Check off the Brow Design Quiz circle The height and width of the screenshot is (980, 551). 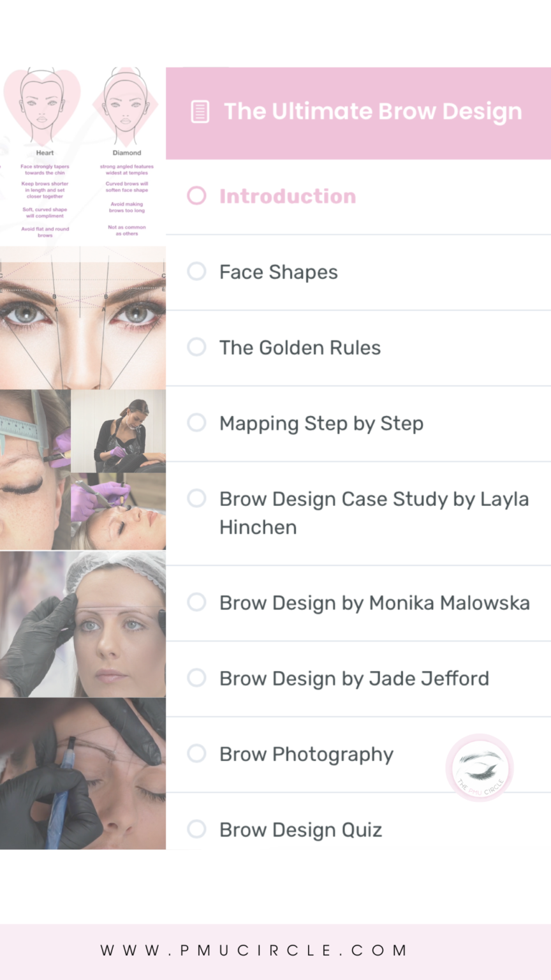pyautogui.click(x=196, y=829)
